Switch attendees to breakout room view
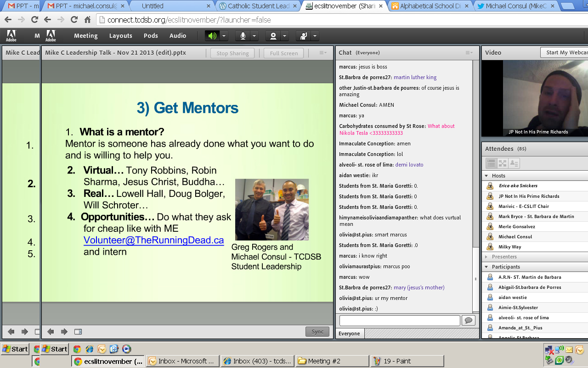 click(x=503, y=163)
